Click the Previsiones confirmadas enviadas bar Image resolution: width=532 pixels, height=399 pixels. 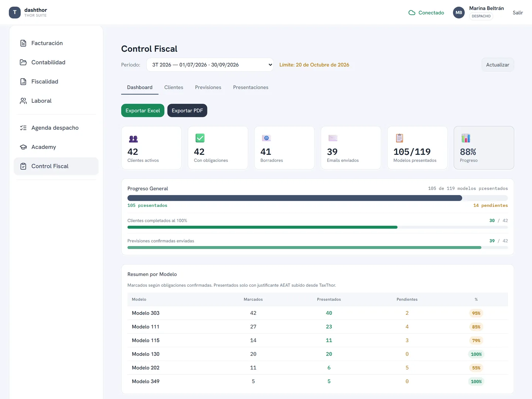click(318, 248)
